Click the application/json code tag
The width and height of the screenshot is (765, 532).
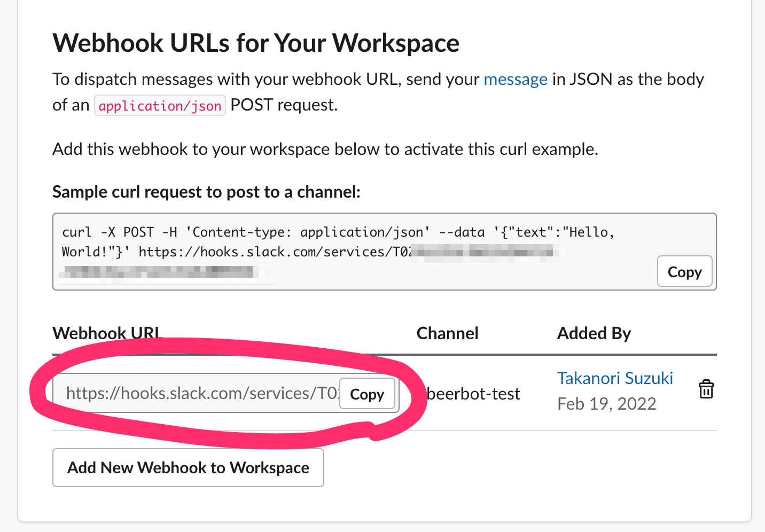pos(160,106)
